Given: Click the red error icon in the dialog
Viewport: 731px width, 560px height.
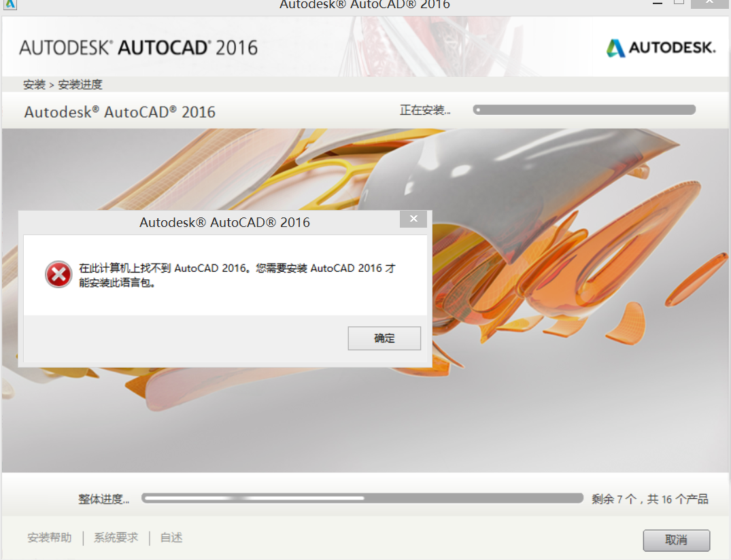Looking at the screenshot, I should tap(58, 275).
